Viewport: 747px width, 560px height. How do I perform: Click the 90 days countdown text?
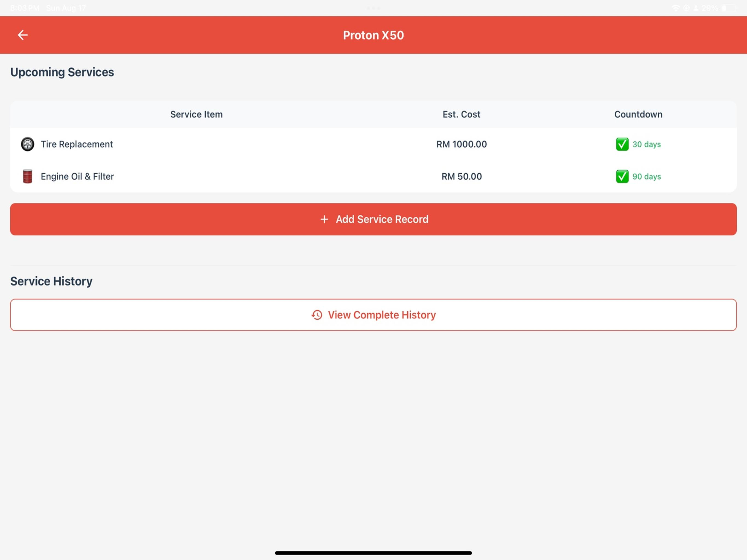click(x=647, y=176)
